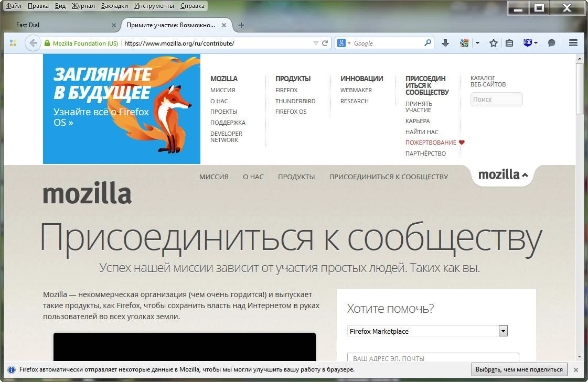Close the Fast Dial tab

coord(114,25)
